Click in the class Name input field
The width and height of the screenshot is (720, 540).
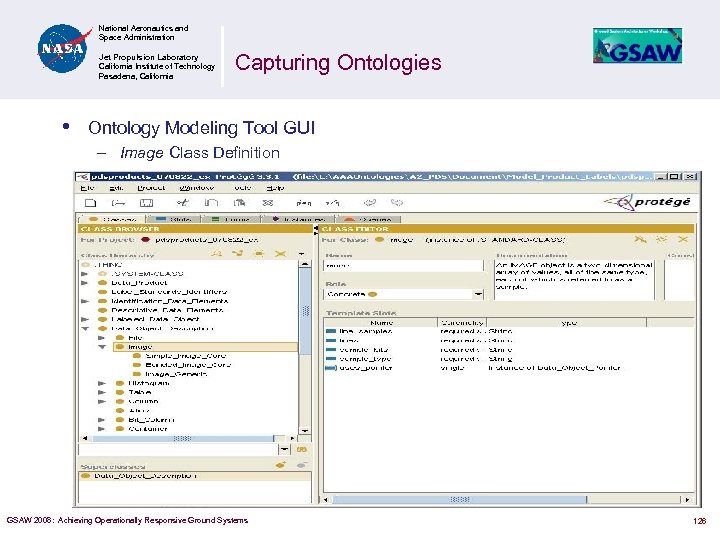[x=404, y=265]
